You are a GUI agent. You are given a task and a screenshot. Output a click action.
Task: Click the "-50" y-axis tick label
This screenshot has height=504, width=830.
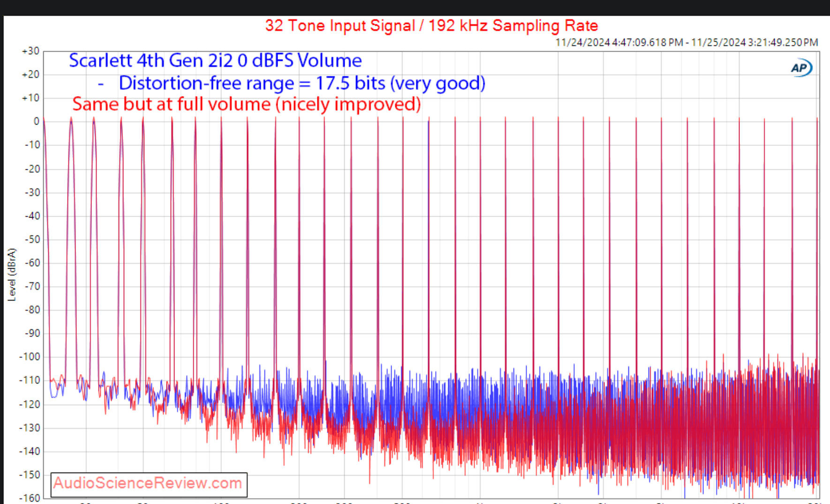click(32, 239)
